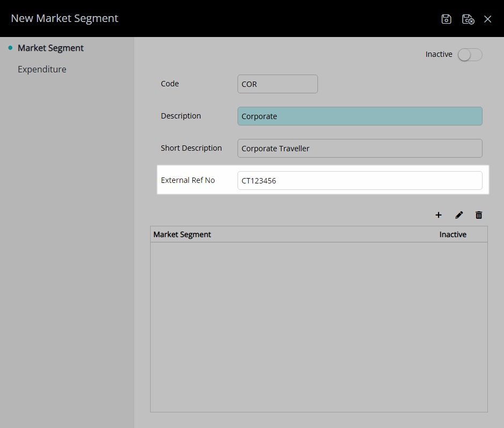Click the pencil edit icon

tap(459, 215)
